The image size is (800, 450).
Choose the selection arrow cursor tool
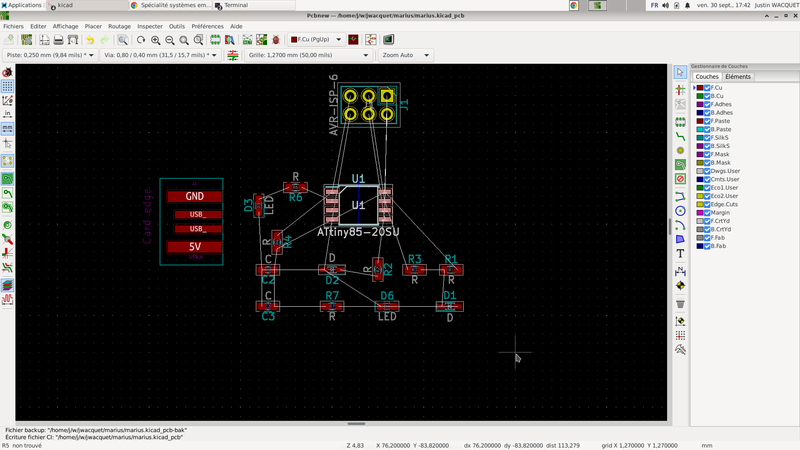point(680,73)
